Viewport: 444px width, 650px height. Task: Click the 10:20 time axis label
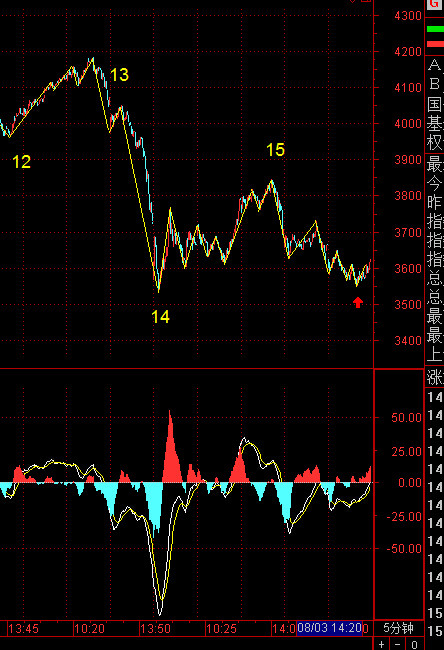[x=90, y=629]
